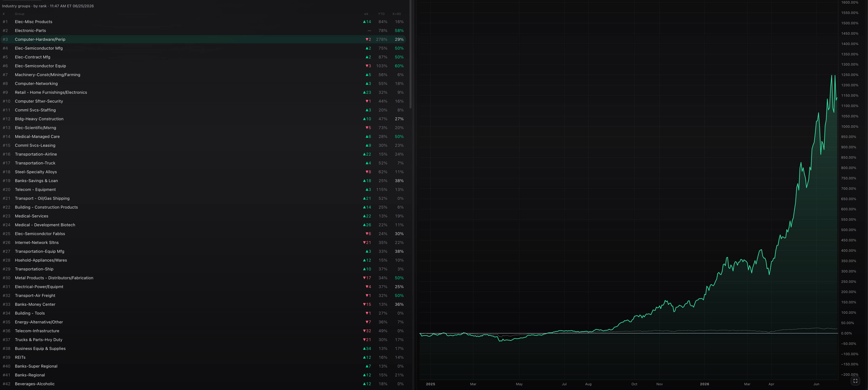Select Computer Sftwr-Security group
Viewport: 868px width, 390px height.
click(x=203, y=101)
